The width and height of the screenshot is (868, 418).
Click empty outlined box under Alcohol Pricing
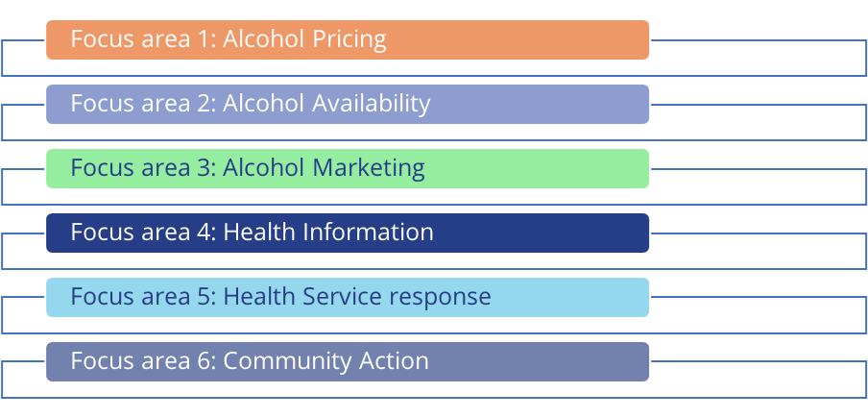pos(434,67)
